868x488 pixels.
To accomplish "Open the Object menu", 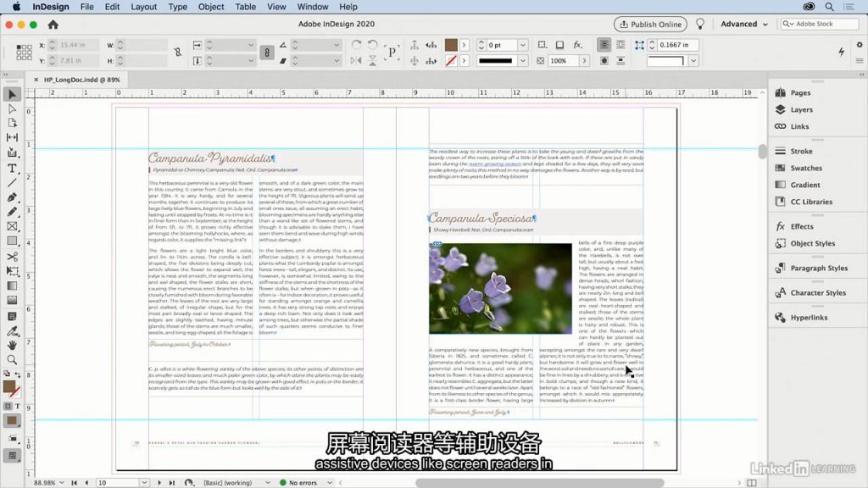I will 211,7.
